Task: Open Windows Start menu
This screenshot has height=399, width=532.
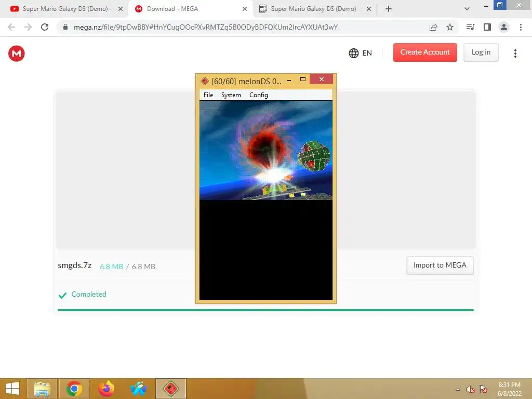Action: coord(12,389)
